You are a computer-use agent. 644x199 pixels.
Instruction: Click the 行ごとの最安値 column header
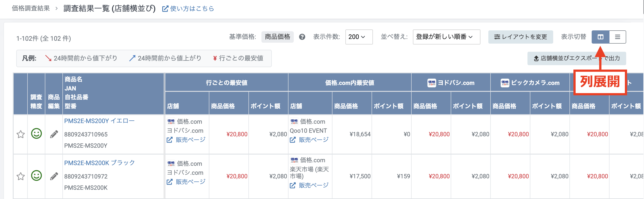tap(226, 83)
